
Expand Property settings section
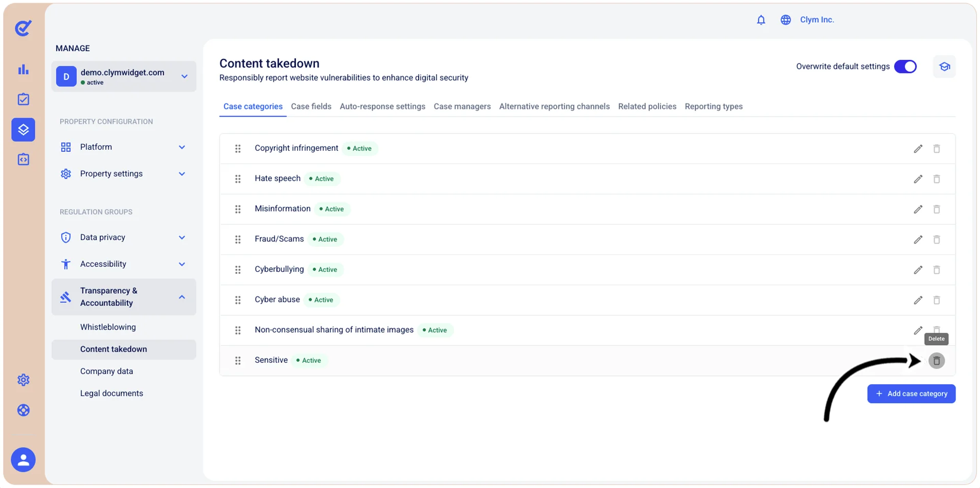click(124, 174)
